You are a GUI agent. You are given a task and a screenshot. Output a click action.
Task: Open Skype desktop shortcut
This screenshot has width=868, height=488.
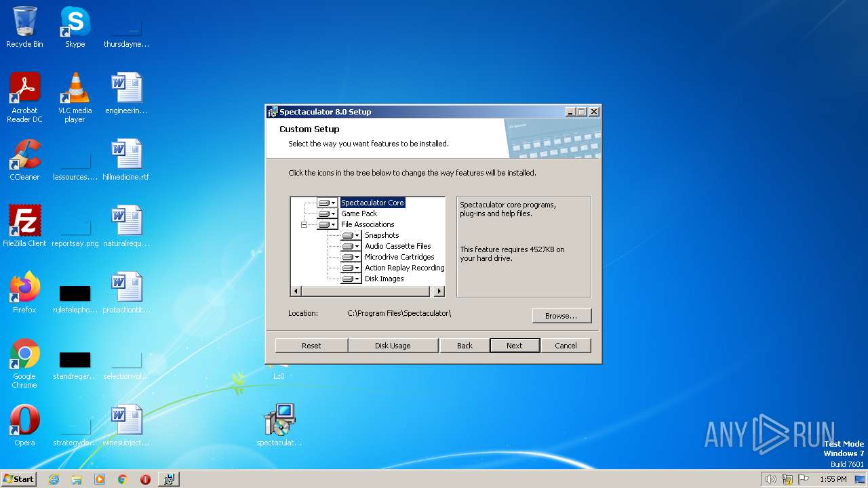pyautogui.click(x=75, y=28)
